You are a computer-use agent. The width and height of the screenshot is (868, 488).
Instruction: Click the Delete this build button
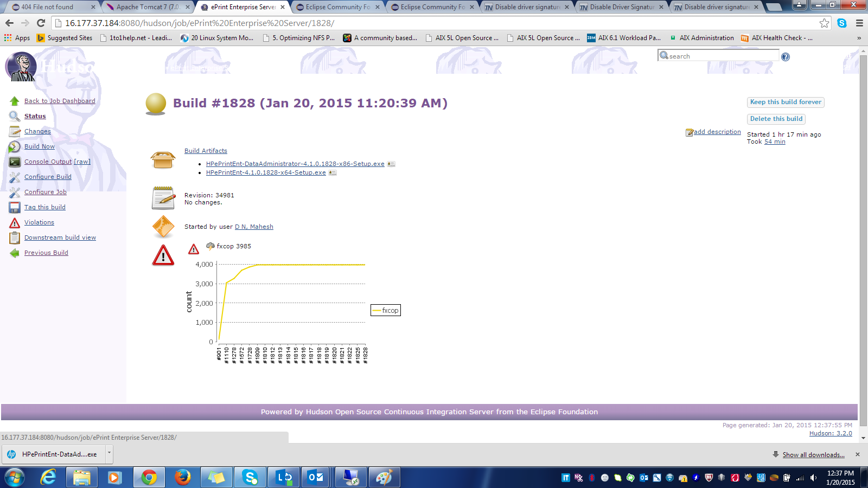pos(776,119)
